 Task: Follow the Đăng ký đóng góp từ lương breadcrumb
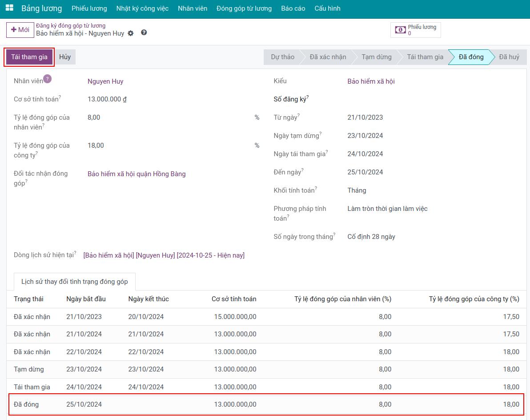point(71,26)
